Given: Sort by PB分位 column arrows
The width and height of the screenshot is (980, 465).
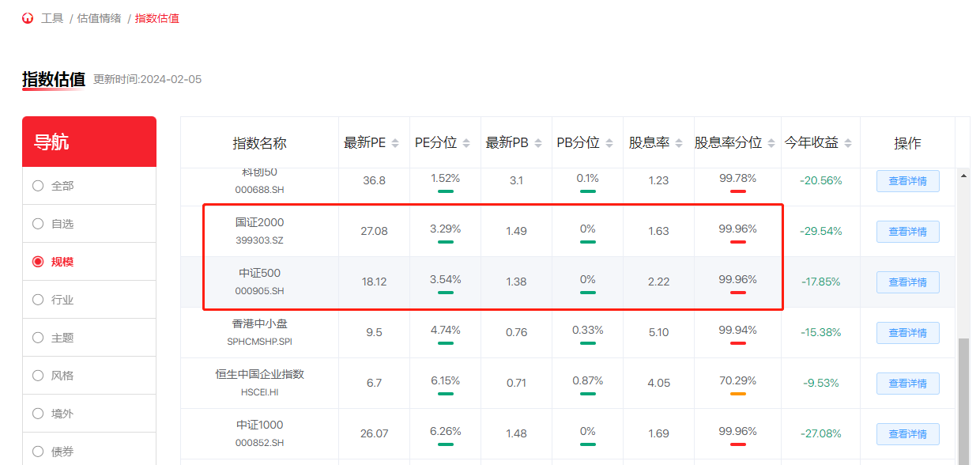Looking at the screenshot, I should click(x=609, y=143).
